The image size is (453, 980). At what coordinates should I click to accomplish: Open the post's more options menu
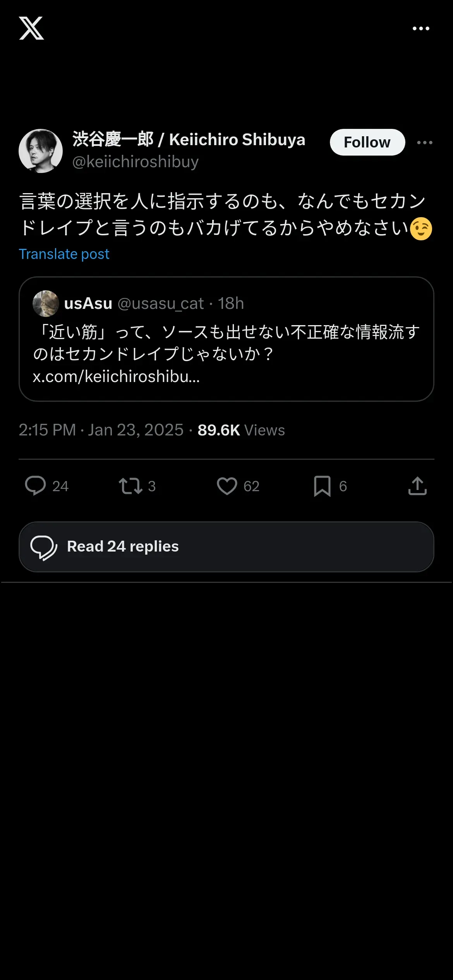point(425,142)
